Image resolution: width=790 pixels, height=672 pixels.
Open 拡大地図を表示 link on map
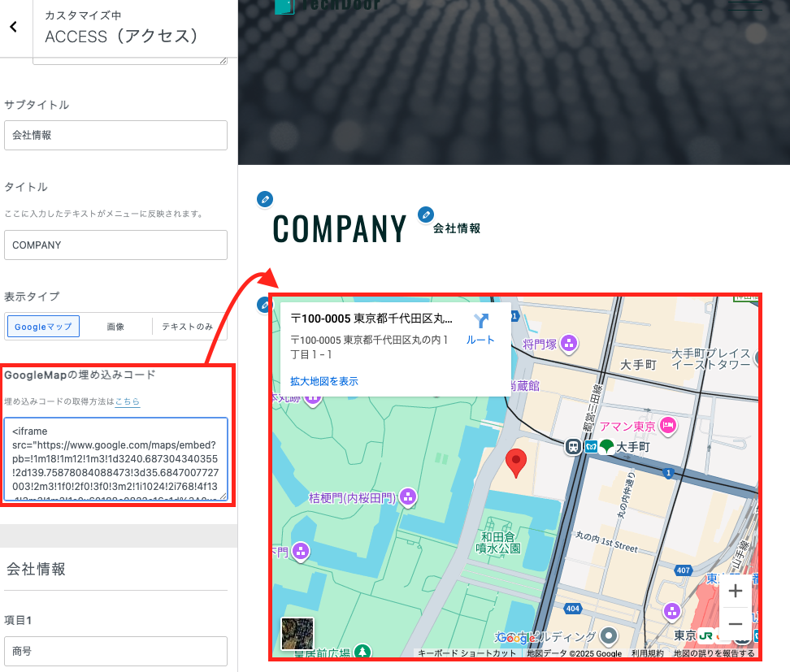(324, 381)
